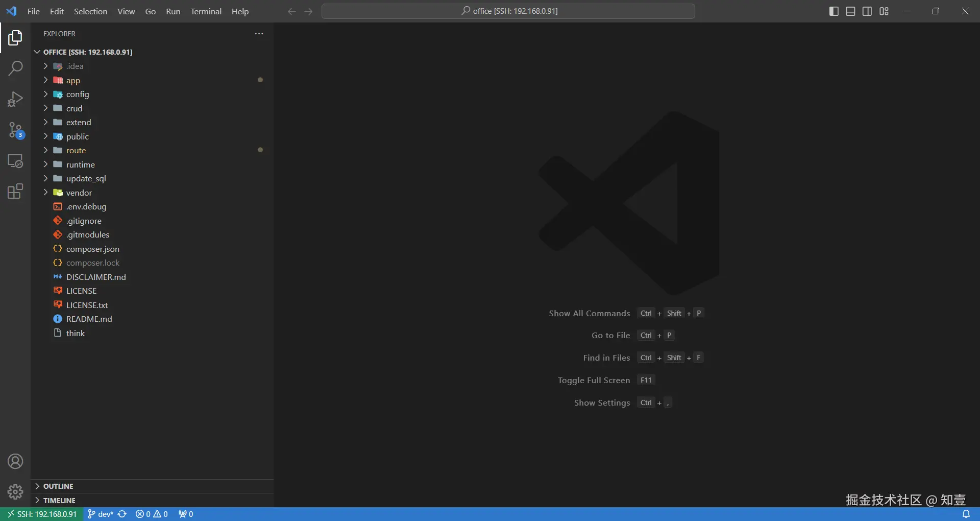Open the errors and warnings indicator
980x521 pixels.
(152, 514)
